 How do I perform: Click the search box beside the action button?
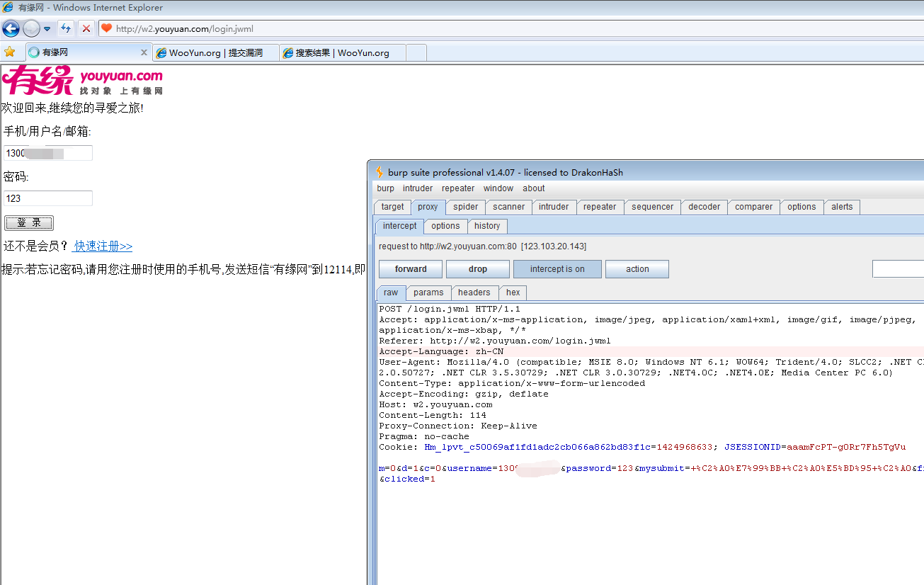[x=898, y=269]
